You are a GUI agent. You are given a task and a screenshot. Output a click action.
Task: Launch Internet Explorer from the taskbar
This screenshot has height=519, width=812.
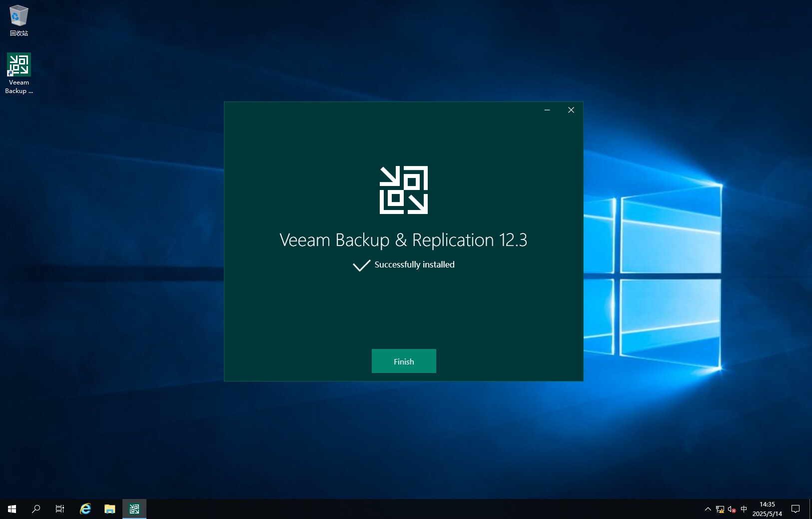[x=85, y=509]
